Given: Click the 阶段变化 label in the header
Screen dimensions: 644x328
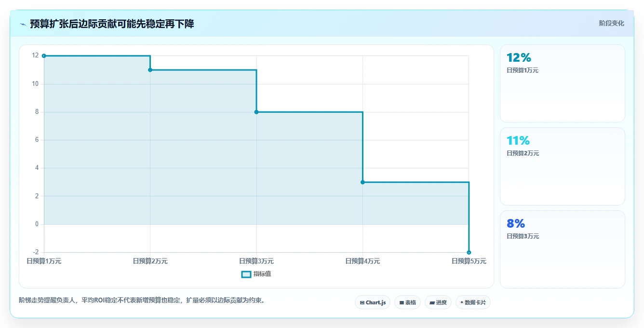Looking at the screenshot, I should pos(612,23).
